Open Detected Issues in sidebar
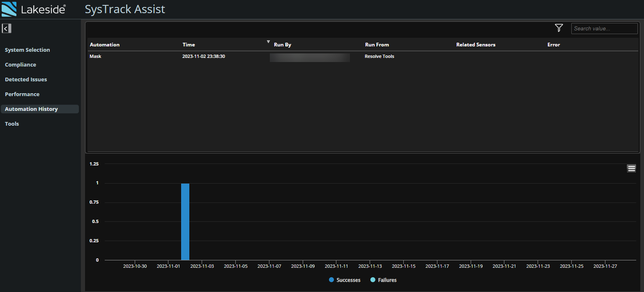644x292 pixels. point(26,80)
